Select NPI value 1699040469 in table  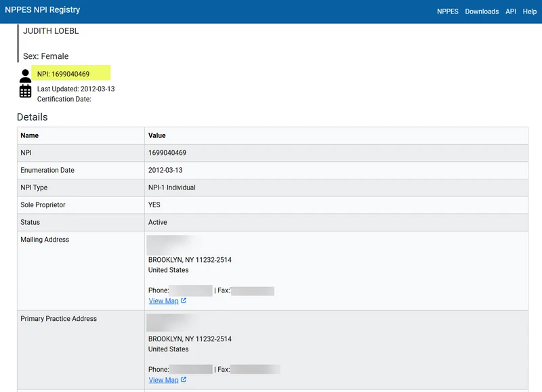tap(167, 152)
